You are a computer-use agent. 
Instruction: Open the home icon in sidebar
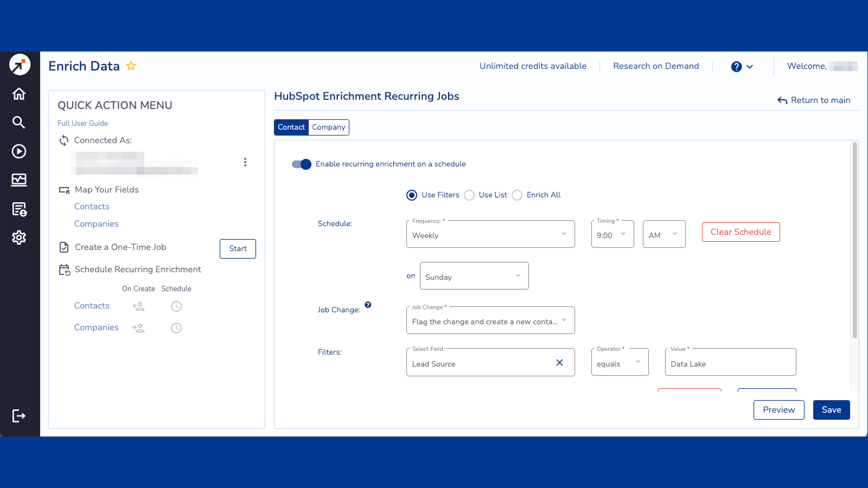tap(19, 94)
